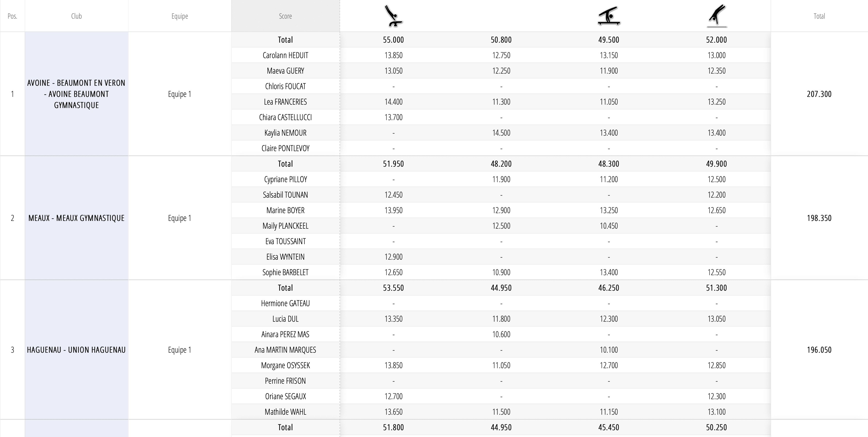Click gymnast Kaylia NEMOUR's name
The height and width of the screenshot is (437, 868).
coord(285,133)
